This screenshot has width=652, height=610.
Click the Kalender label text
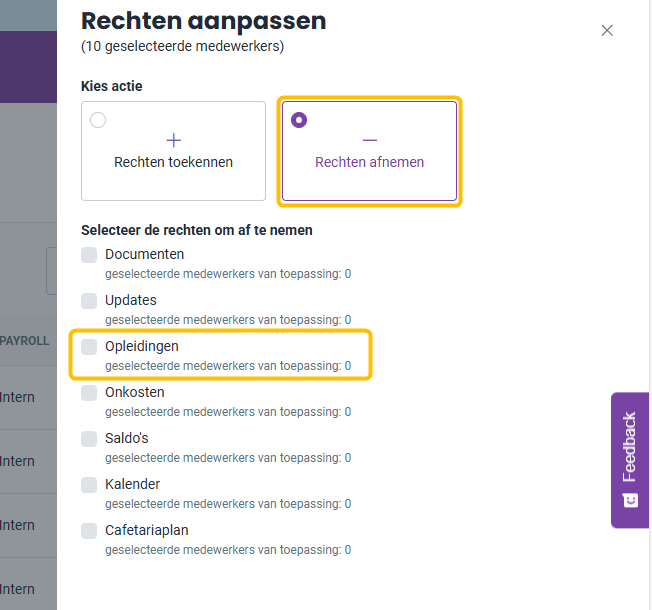[133, 484]
